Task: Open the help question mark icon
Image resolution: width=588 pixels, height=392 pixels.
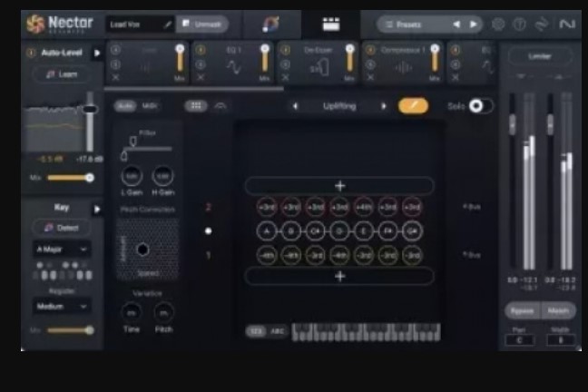Action: pos(519,24)
